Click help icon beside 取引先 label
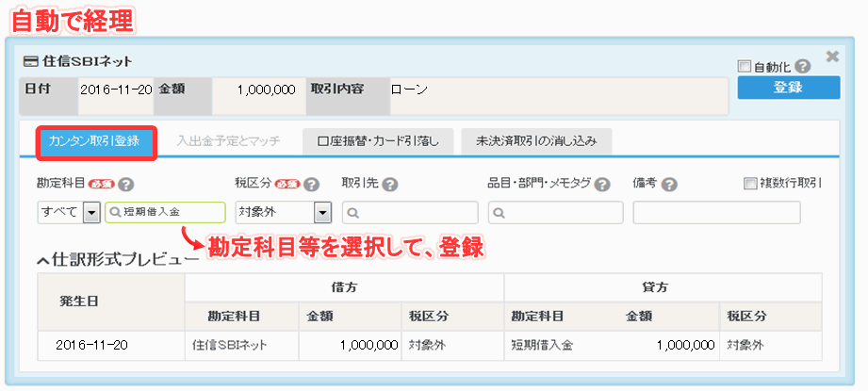The image size is (868, 391). tap(390, 184)
